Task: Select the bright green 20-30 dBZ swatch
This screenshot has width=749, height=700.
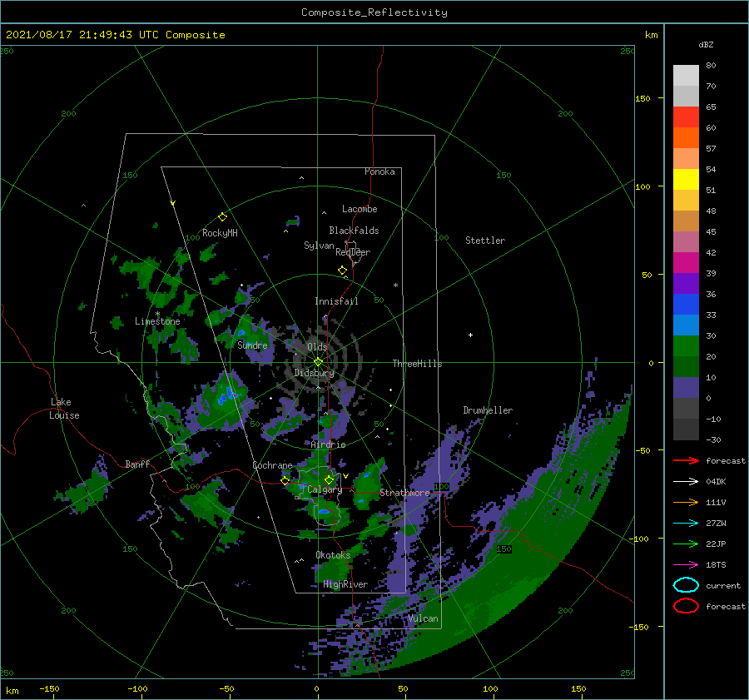Action: (686, 346)
